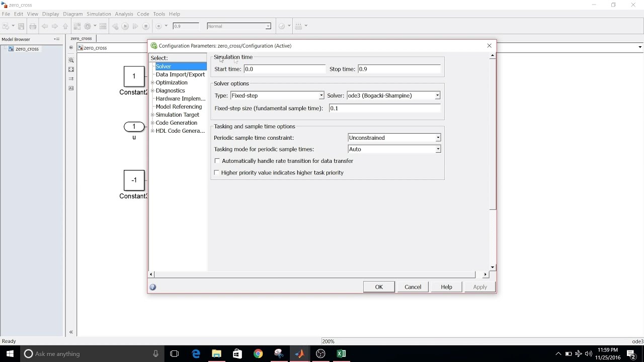Click the Stop time field in dialog
Screen dimensions: 644x362
point(399,69)
